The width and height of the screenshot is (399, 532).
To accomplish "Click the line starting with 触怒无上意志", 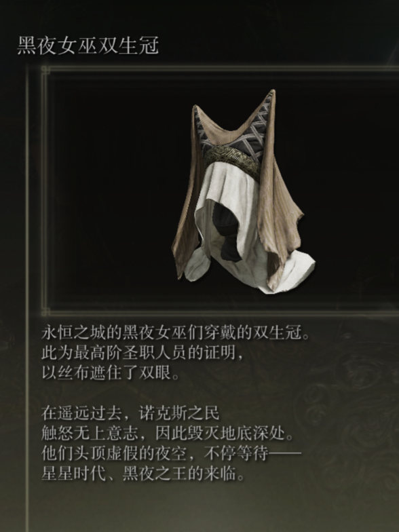I will tap(167, 434).
